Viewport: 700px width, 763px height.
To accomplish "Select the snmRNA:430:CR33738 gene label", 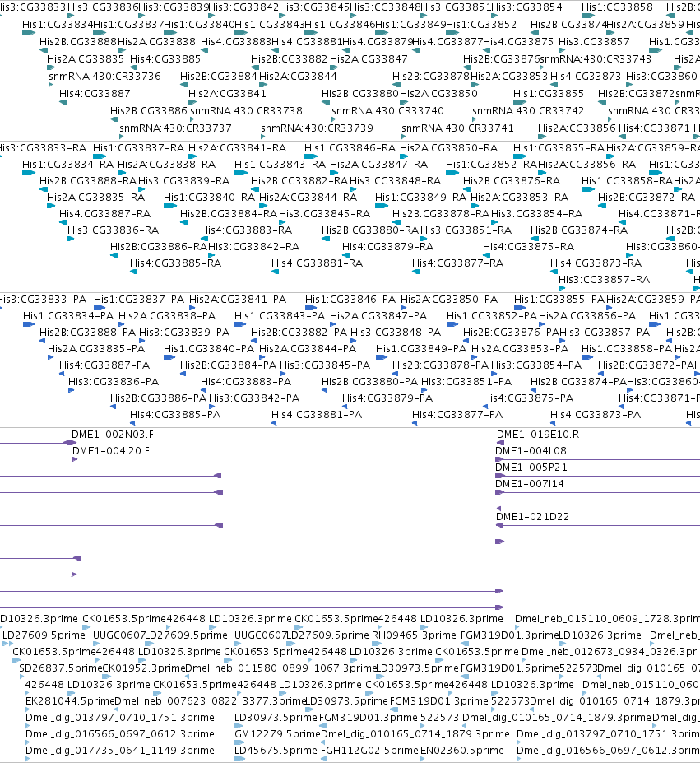I will (x=246, y=110).
